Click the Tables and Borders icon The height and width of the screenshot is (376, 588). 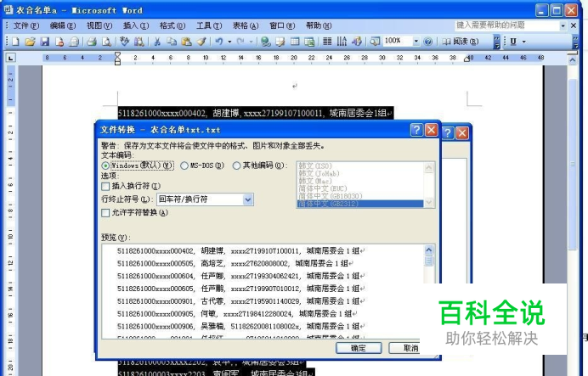(x=280, y=42)
